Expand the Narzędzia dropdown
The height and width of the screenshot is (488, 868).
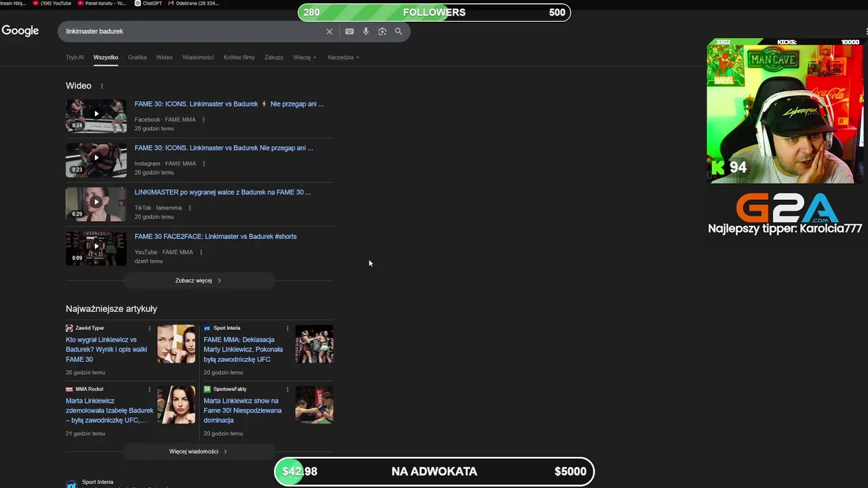343,57
